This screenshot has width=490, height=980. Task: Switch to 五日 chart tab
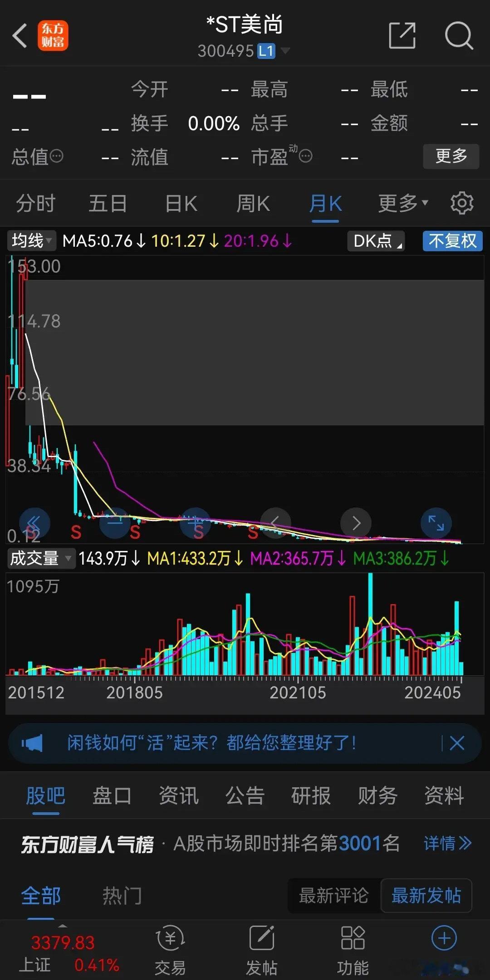108,203
